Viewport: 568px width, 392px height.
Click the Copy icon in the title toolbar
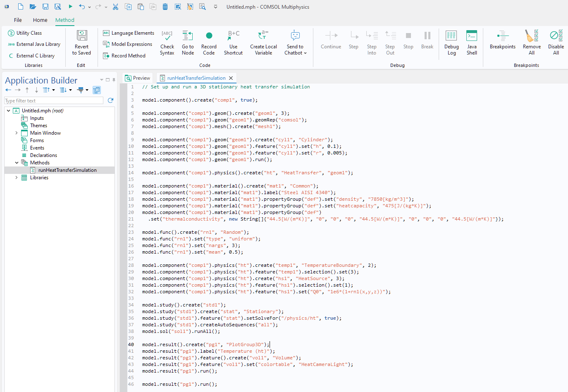[x=128, y=7]
